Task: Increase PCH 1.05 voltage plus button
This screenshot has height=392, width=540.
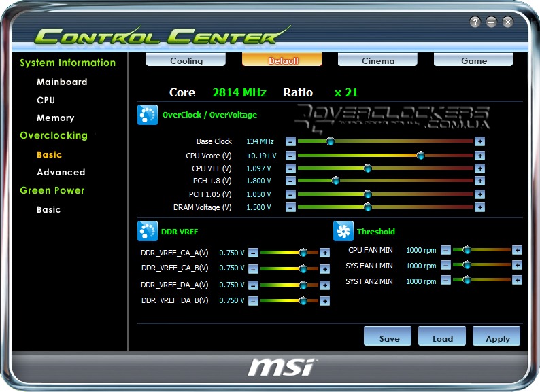Action: (x=479, y=194)
